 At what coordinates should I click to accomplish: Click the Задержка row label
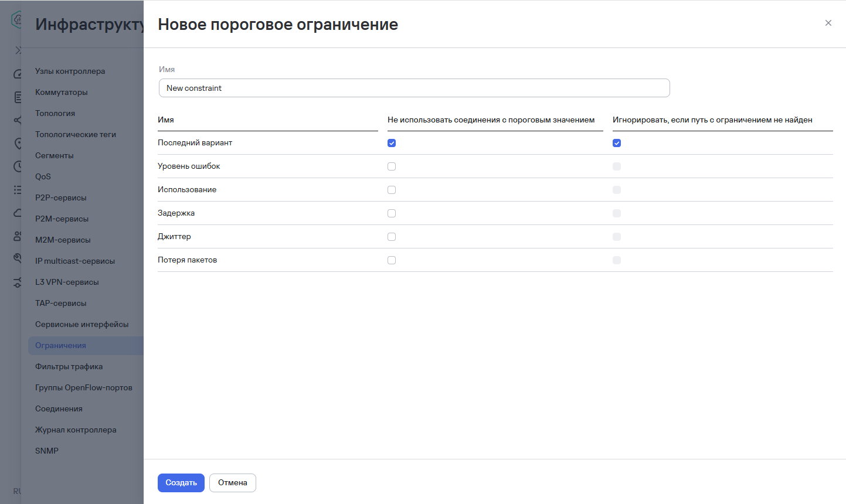tap(176, 213)
